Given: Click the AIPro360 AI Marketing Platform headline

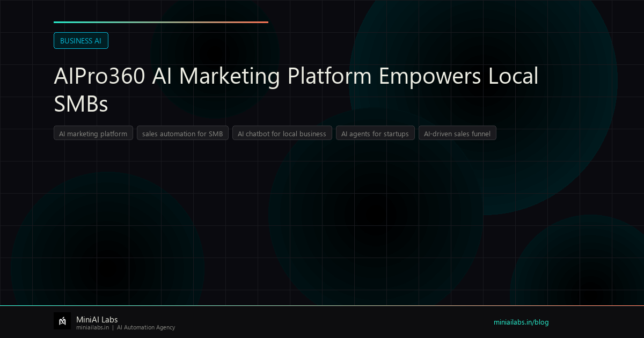Looking at the screenshot, I should (x=296, y=90).
